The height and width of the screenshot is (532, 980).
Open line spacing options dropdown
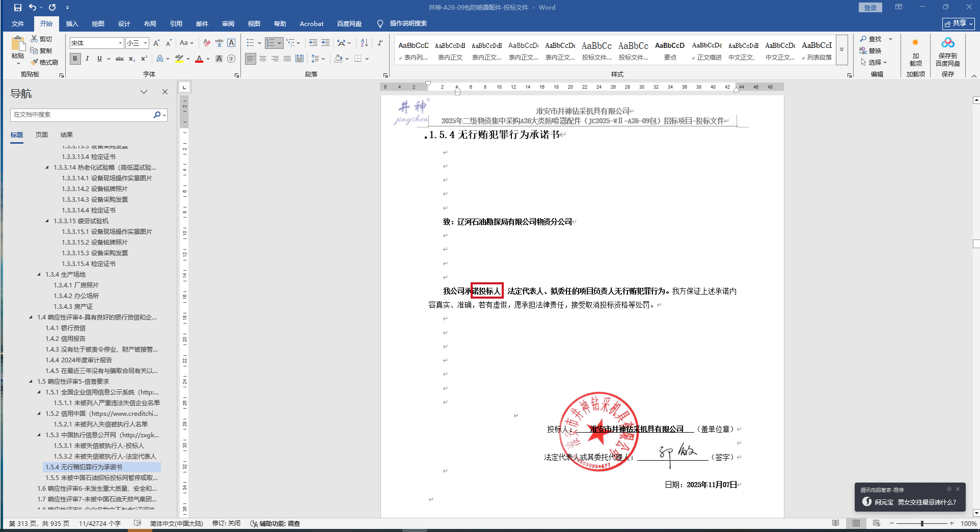(318, 59)
